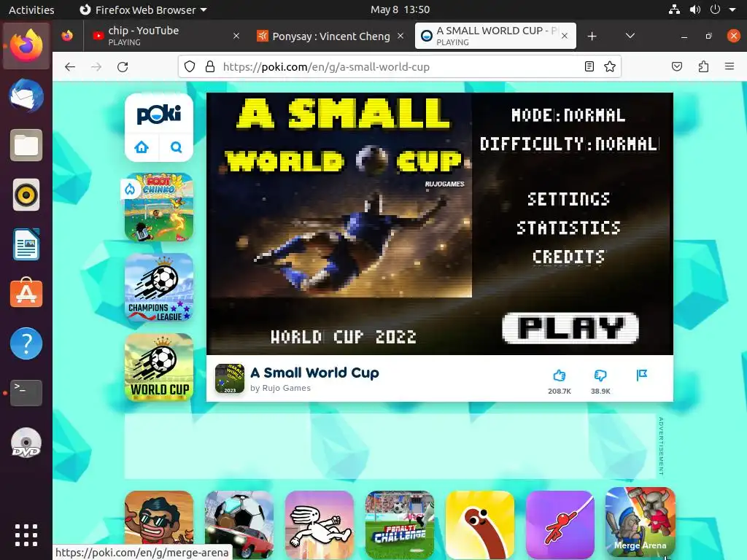This screenshot has width=747, height=560.
Task: Open Champions League game thumbnail
Action: pos(159,287)
